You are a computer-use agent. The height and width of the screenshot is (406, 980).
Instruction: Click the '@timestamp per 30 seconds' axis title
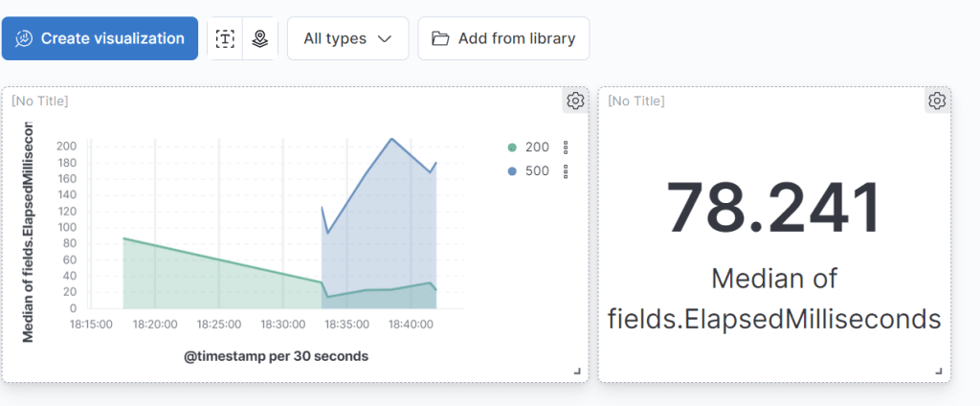[x=277, y=355]
